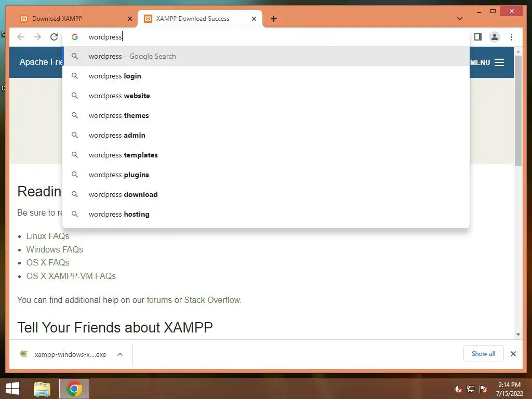
Task: Open the OS X FAQs link
Action: pos(48,262)
